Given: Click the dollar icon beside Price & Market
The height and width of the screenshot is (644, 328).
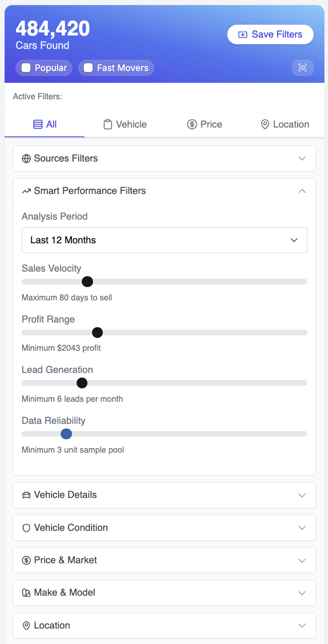Looking at the screenshot, I should tap(26, 560).
